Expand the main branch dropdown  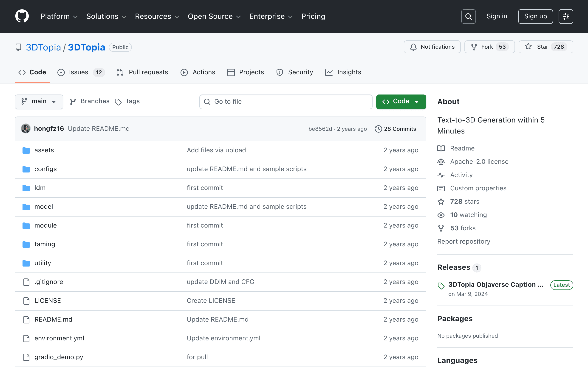click(39, 101)
